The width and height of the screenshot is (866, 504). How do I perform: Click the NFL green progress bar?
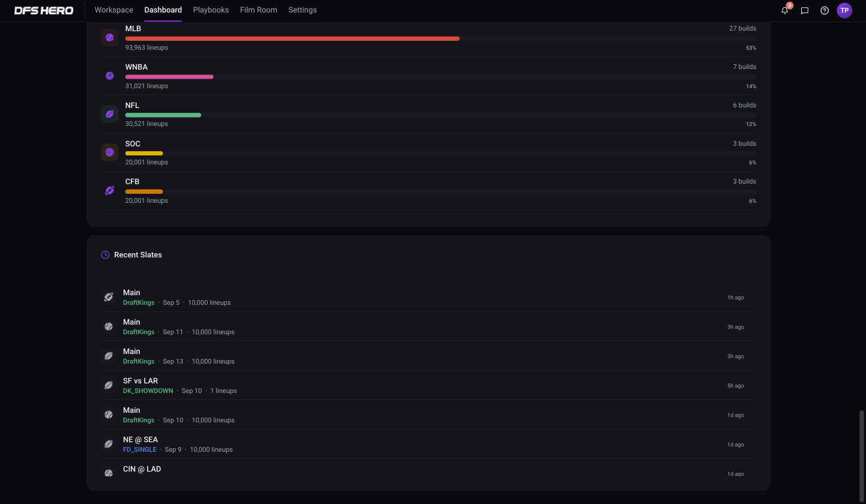pos(163,115)
